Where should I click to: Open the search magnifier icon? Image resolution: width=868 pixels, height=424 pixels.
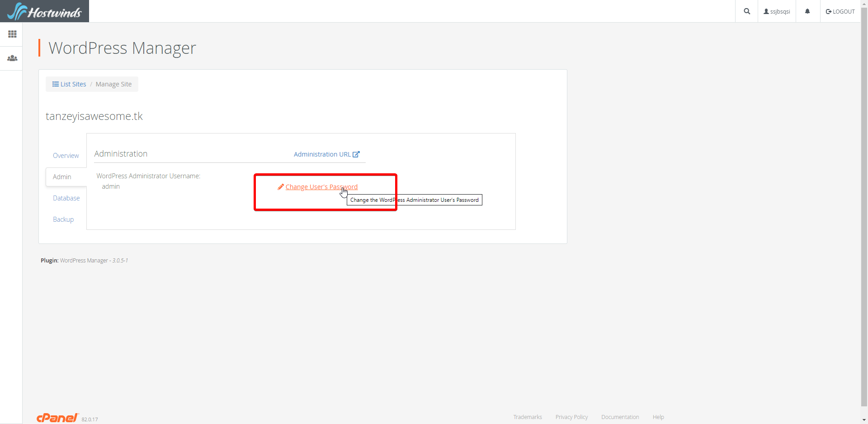pos(747,11)
